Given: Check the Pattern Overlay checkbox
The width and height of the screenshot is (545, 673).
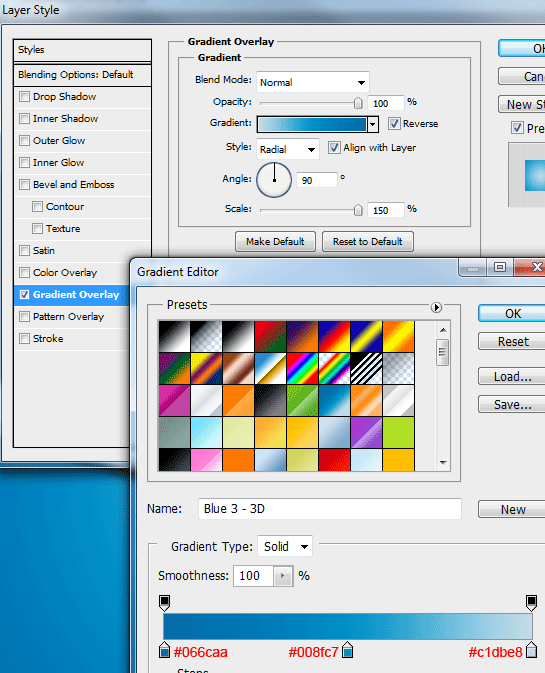Looking at the screenshot, I should [24, 316].
